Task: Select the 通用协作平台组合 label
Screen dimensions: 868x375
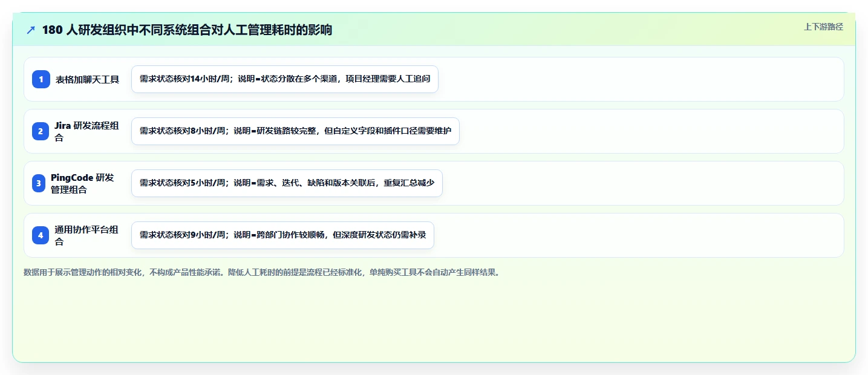Action: point(86,235)
